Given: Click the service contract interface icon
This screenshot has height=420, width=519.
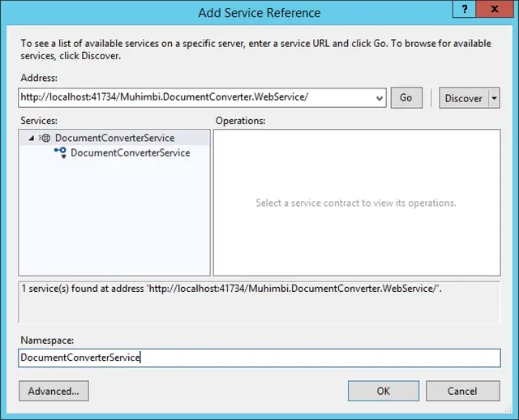Looking at the screenshot, I should pyautogui.click(x=61, y=152).
